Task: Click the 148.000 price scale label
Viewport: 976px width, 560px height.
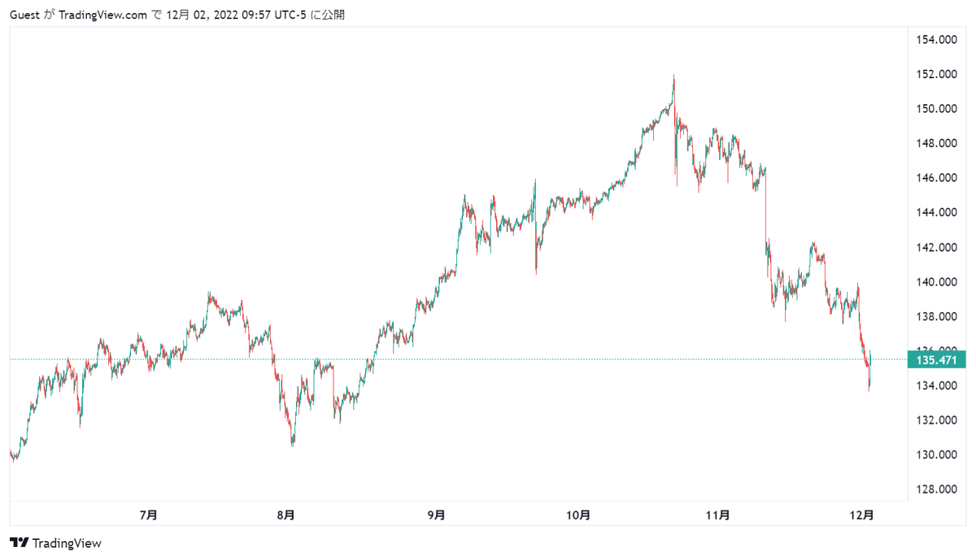Action: 935,144
